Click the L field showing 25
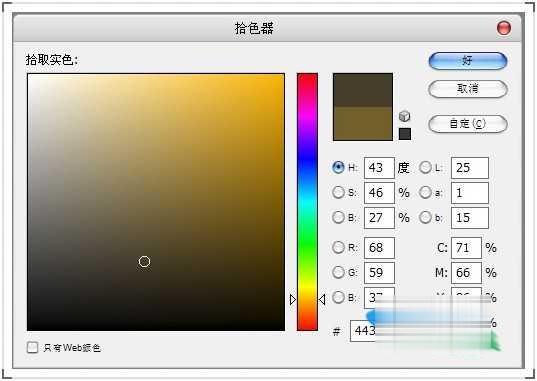Screen dimensions: 537x381 tap(470, 168)
